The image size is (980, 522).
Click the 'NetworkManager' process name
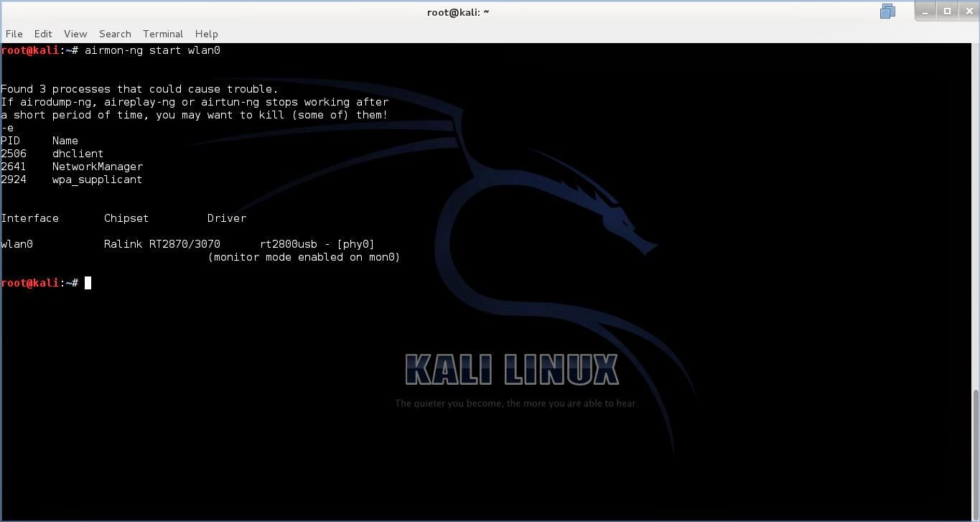(98, 167)
